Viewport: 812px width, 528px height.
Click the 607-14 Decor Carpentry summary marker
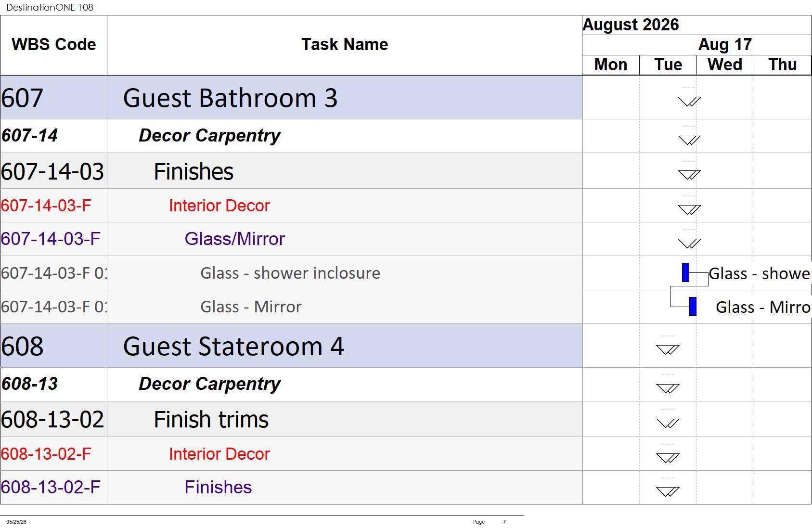tap(689, 140)
